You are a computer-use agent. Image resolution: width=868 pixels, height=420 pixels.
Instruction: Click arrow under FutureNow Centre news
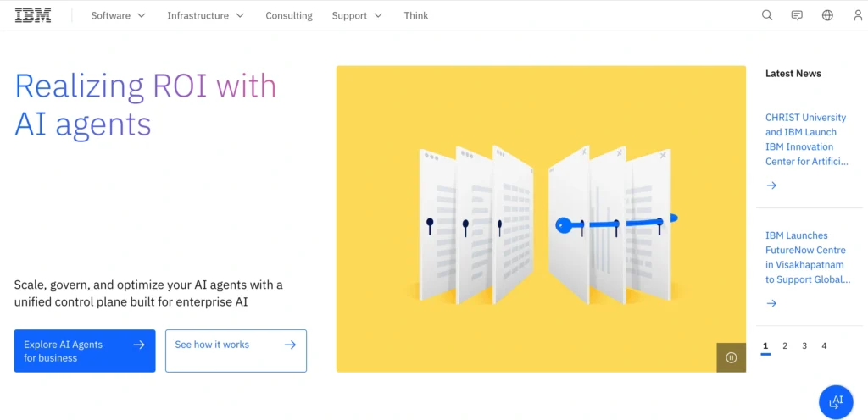771,303
